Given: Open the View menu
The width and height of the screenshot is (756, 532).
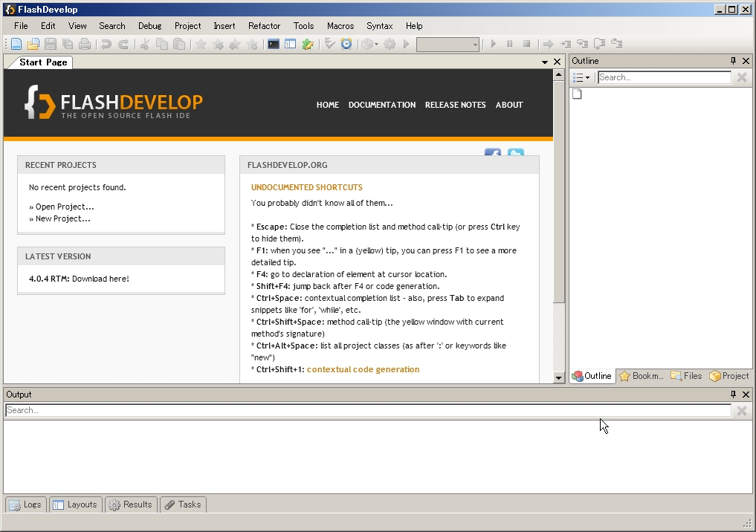Looking at the screenshot, I should [x=77, y=26].
